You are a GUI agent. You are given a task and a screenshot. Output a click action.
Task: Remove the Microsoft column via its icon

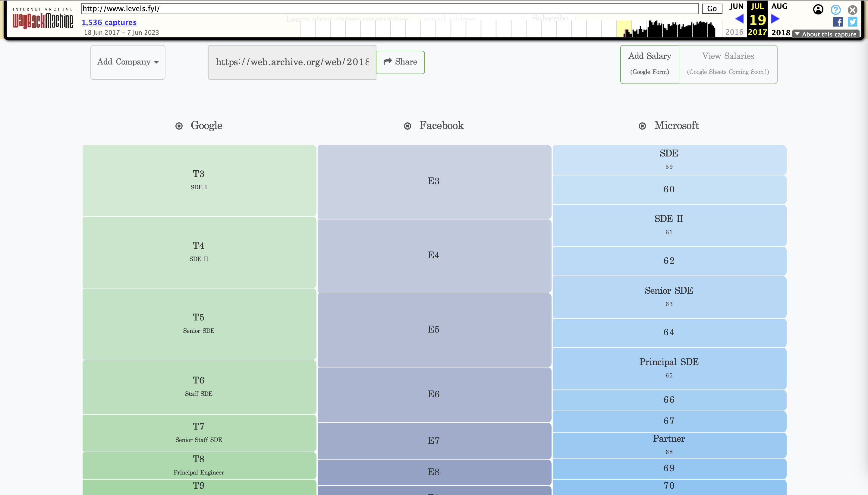point(642,126)
